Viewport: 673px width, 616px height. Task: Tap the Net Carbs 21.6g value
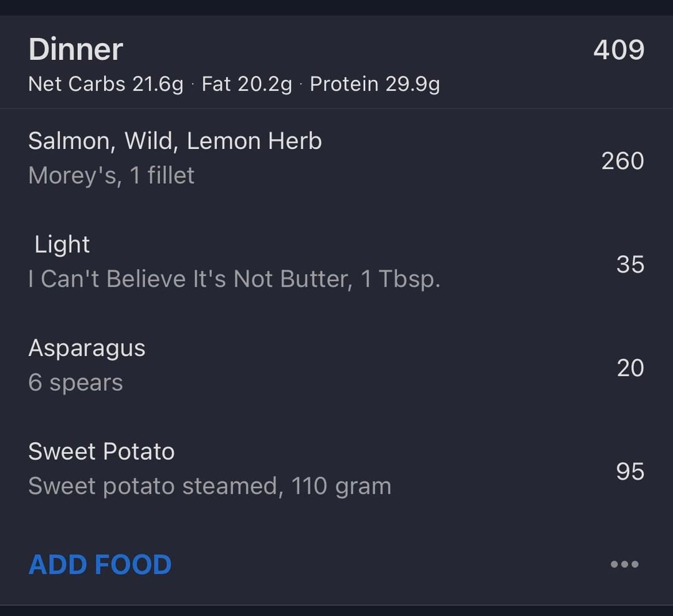106,84
